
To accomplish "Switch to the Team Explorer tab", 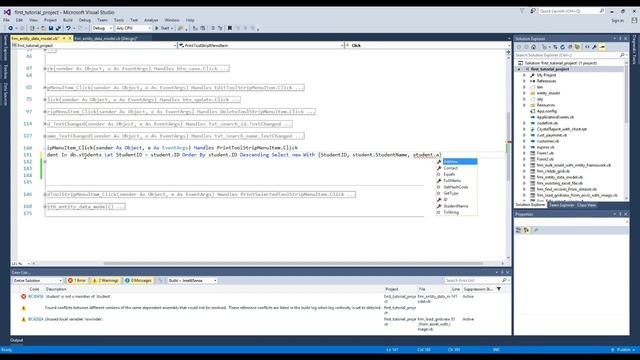I will 561,205.
